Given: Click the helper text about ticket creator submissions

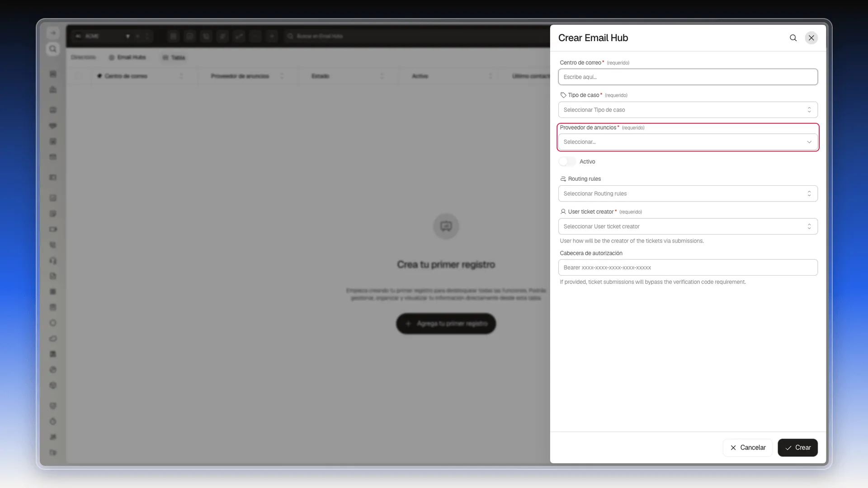Looking at the screenshot, I should (x=632, y=241).
